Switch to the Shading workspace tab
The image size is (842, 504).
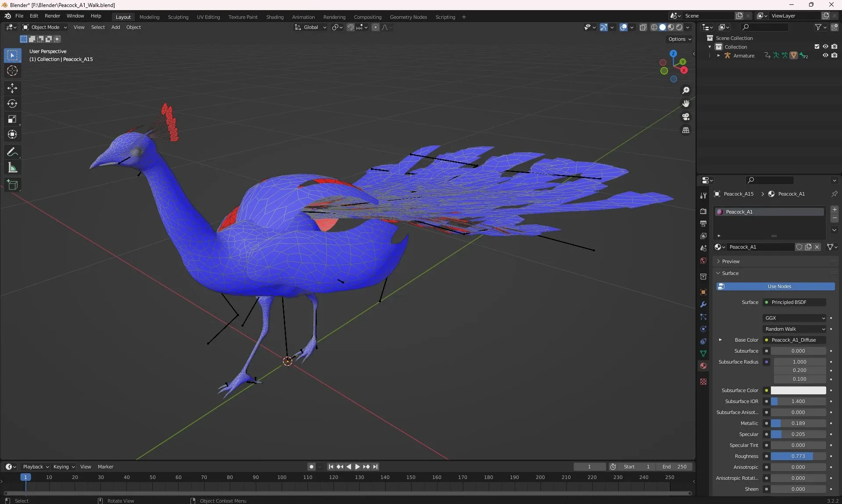tap(275, 17)
